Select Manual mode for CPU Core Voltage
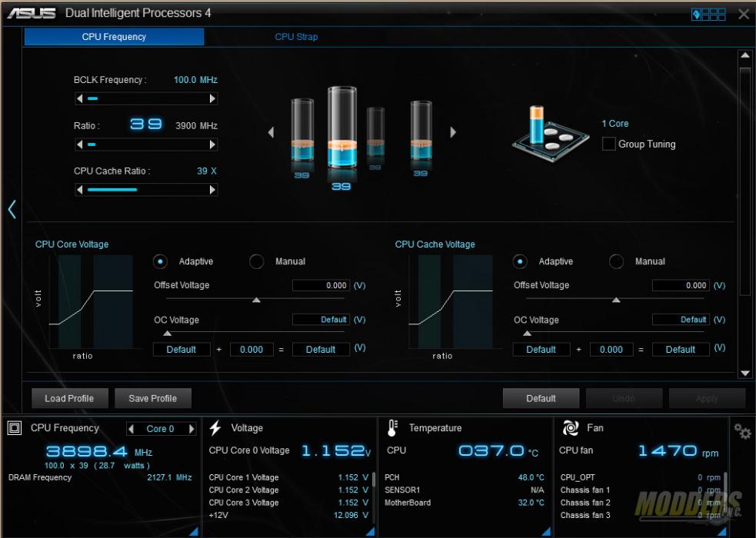This screenshot has width=756, height=538. point(257,261)
